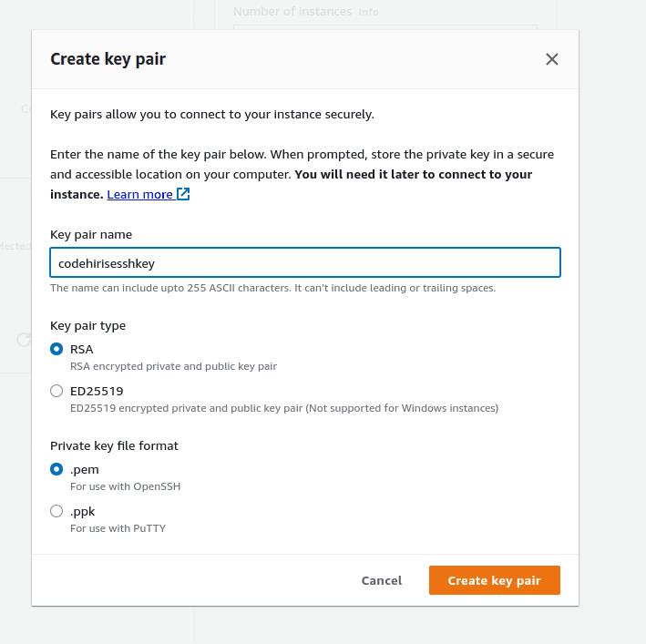Choose the .pem private key format radio button
The width and height of the screenshot is (646, 644).
point(56,469)
